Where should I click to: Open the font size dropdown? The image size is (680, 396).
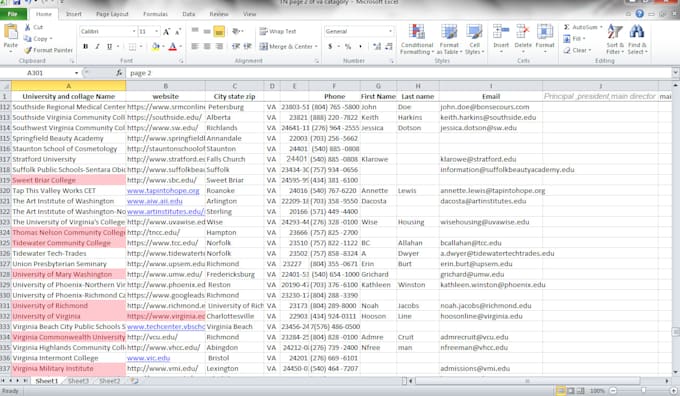pyautogui.click(x=157, y=32)
